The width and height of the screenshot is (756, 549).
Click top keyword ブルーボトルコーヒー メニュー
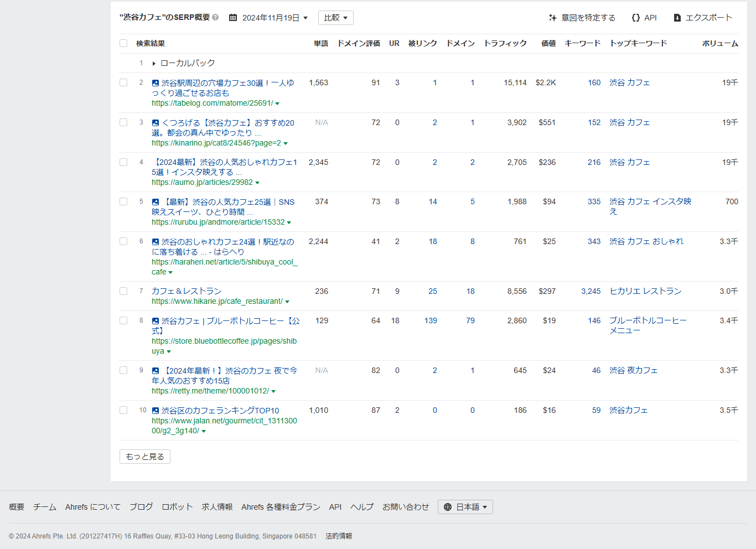point(648,325)
